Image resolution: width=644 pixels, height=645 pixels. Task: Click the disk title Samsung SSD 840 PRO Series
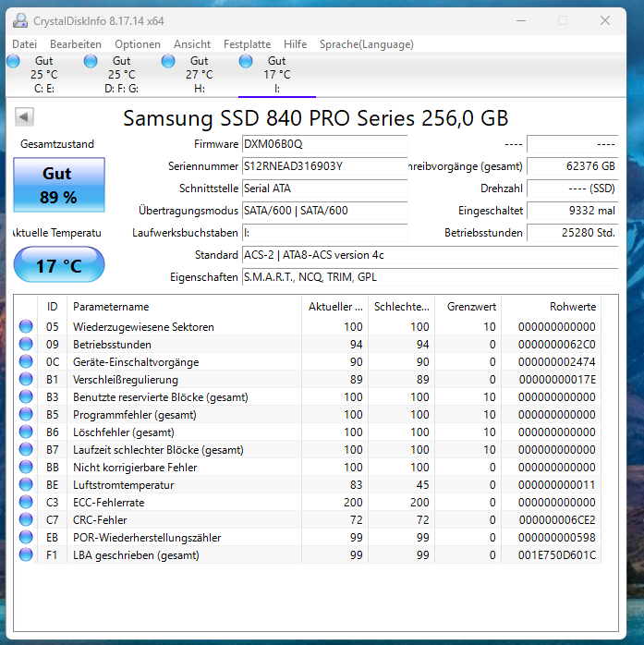tap(315, 118)
